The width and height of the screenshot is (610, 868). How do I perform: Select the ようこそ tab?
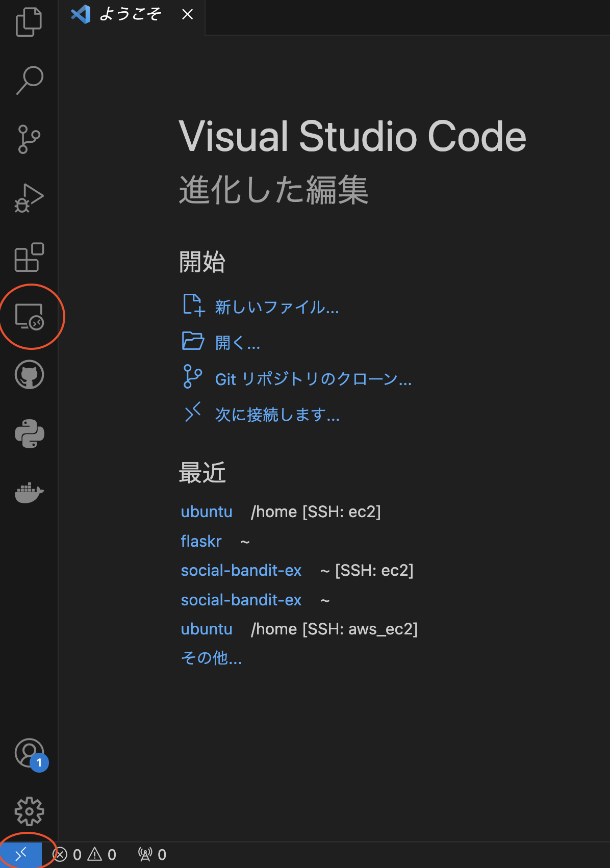tap(131, 14)
